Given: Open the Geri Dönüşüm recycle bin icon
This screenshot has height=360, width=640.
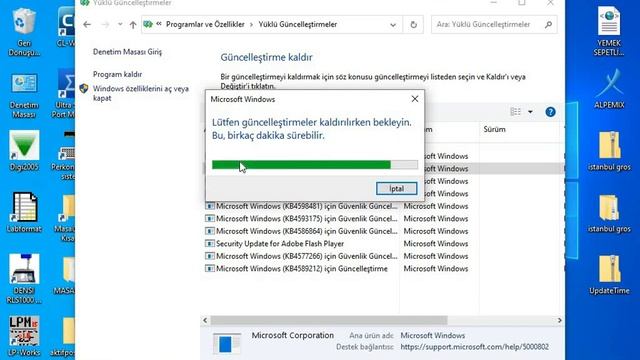Looking at the screenshot, I should click(24, 33).
